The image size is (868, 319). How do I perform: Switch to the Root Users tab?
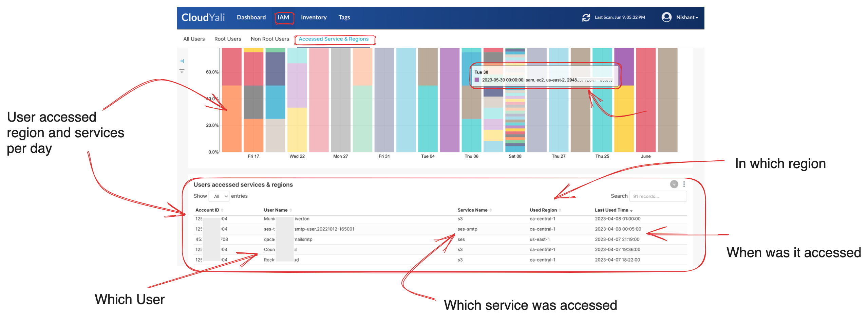[x=228, y=38]
